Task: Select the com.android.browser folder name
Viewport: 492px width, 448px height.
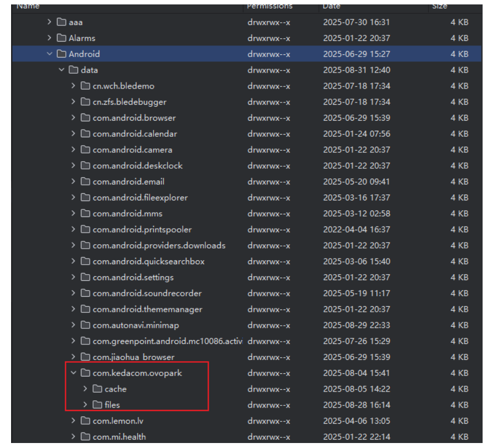Action: pos(134,118)
